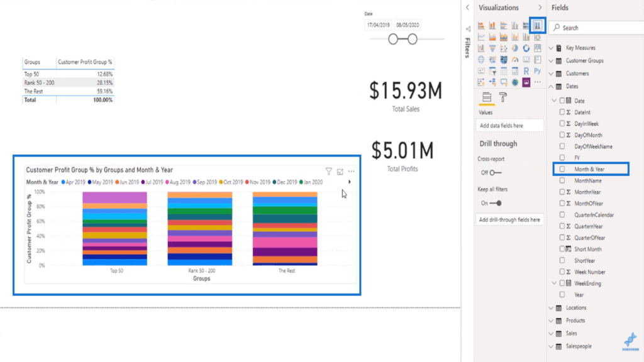This screenshot has width=644, height=362.
Task: Select the PowerApps purple visual icon
Action: point(526,82)
